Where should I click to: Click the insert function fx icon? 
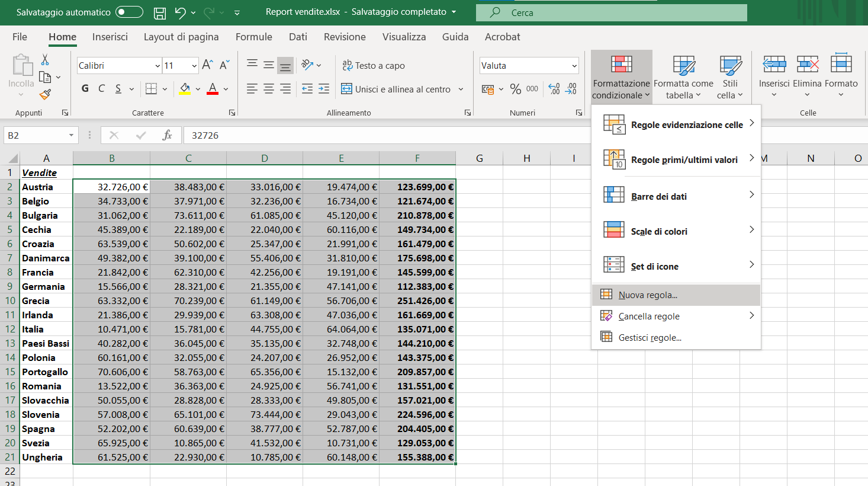(x=167, y=135)
